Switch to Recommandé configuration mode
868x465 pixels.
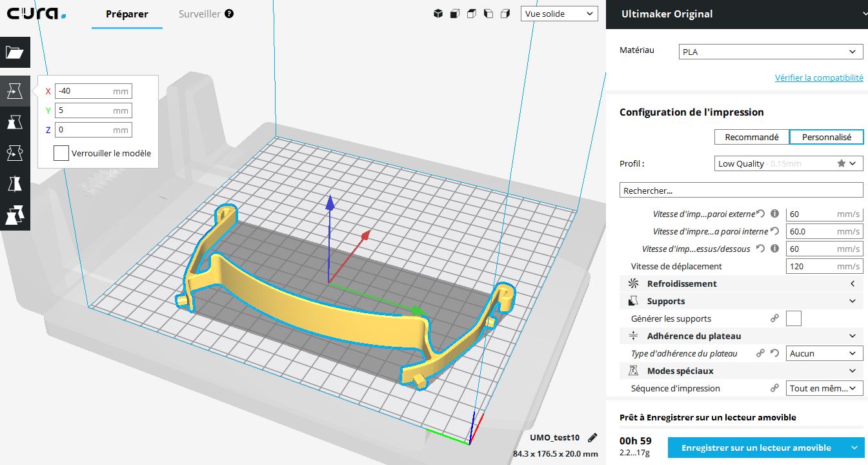click(x=752, y=137)
